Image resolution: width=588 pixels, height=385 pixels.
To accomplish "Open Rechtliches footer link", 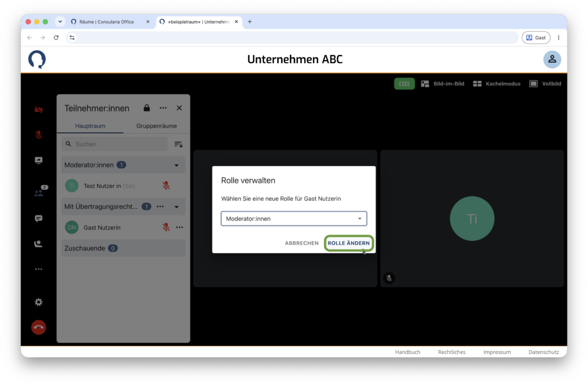I will [451, 352].
